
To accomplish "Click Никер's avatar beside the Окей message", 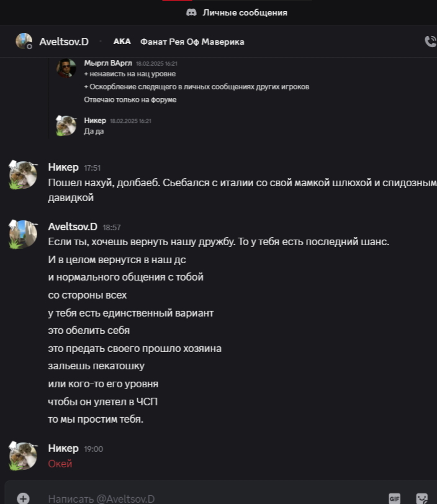I will [x=23, y=456].
